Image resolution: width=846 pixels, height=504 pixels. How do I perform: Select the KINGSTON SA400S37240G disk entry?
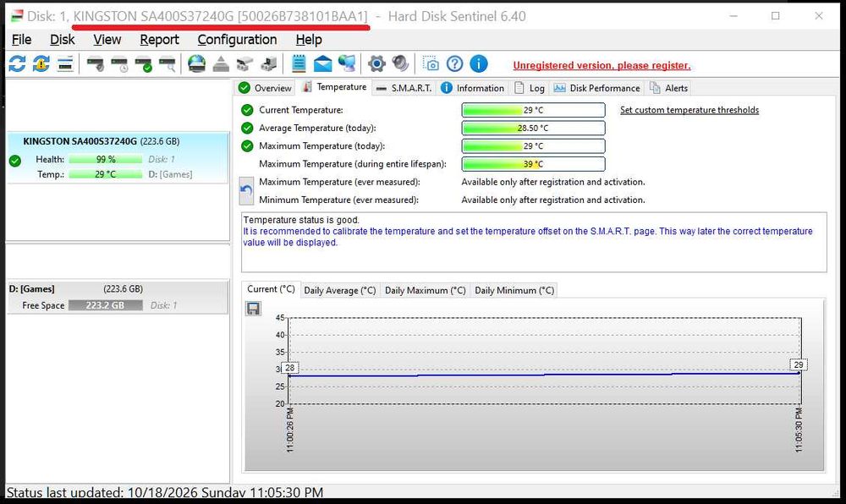click(118, 157)
